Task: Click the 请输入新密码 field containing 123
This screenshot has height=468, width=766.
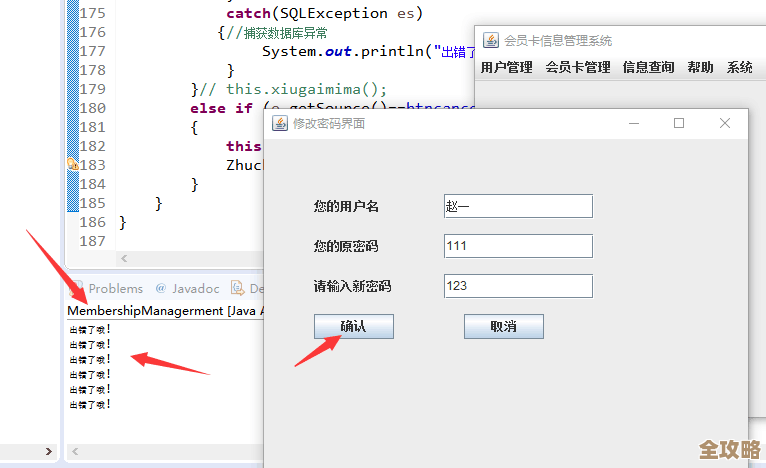Action: (518, 286)
